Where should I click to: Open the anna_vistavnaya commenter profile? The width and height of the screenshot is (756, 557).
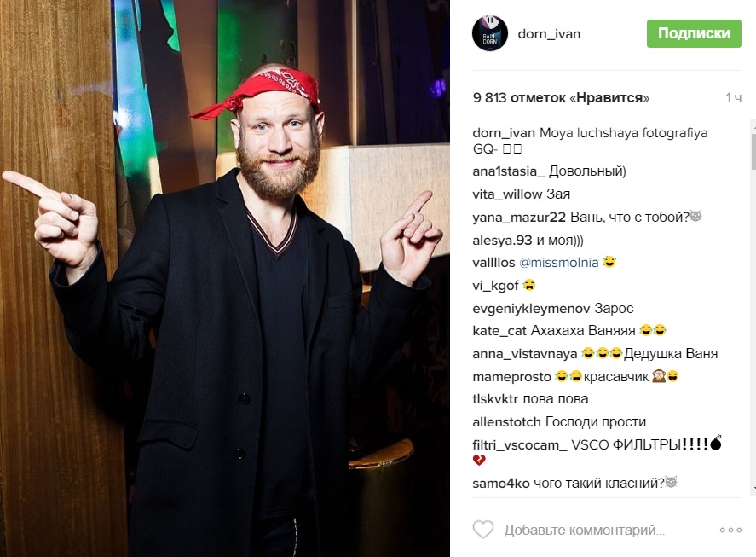click(x=524, y=354)
